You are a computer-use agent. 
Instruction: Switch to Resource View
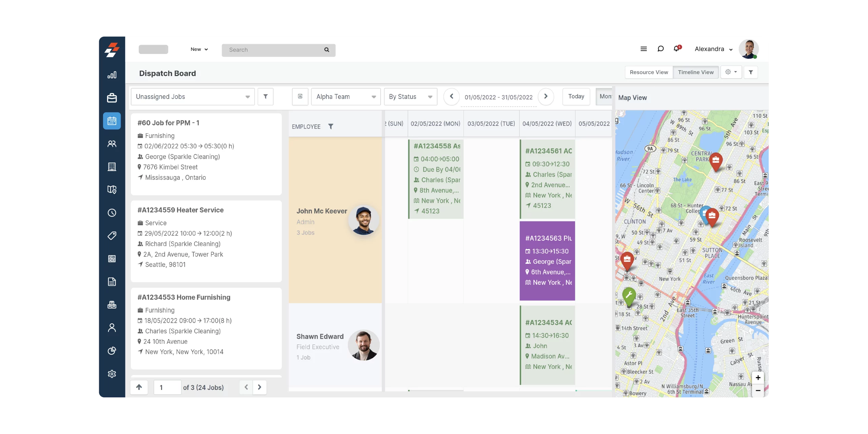pos(649,72)
